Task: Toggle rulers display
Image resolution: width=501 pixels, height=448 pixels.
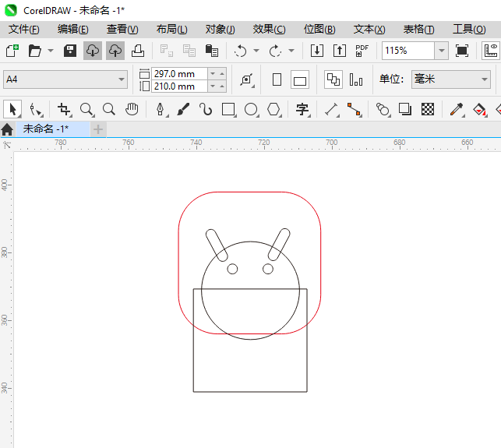Action: tap(491, 51)
